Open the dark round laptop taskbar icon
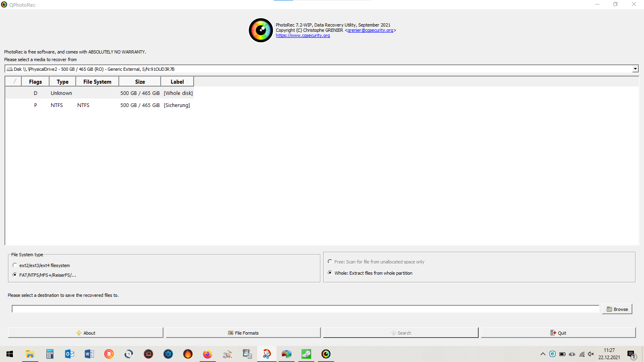The height and width of the screenshot is (362, 644). [148, 354]
